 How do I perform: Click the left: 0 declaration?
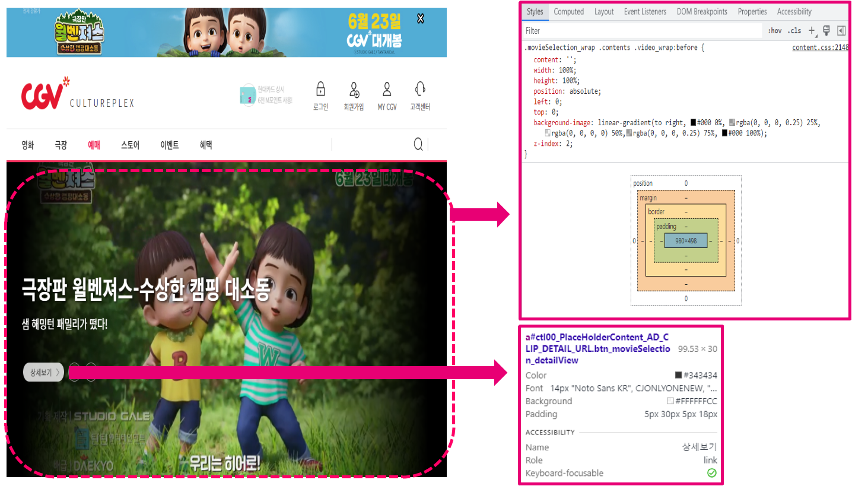pos(548,102)
